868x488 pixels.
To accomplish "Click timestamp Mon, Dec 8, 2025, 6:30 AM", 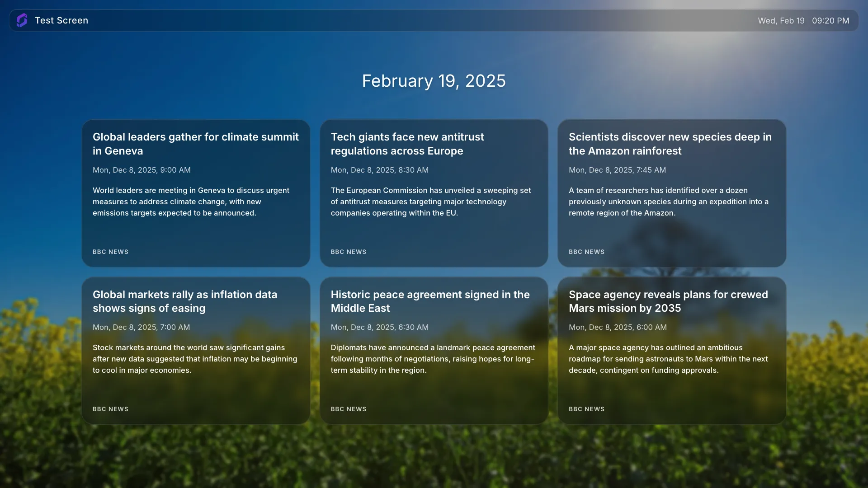I will pyautogui.click(x=379, y=327).
